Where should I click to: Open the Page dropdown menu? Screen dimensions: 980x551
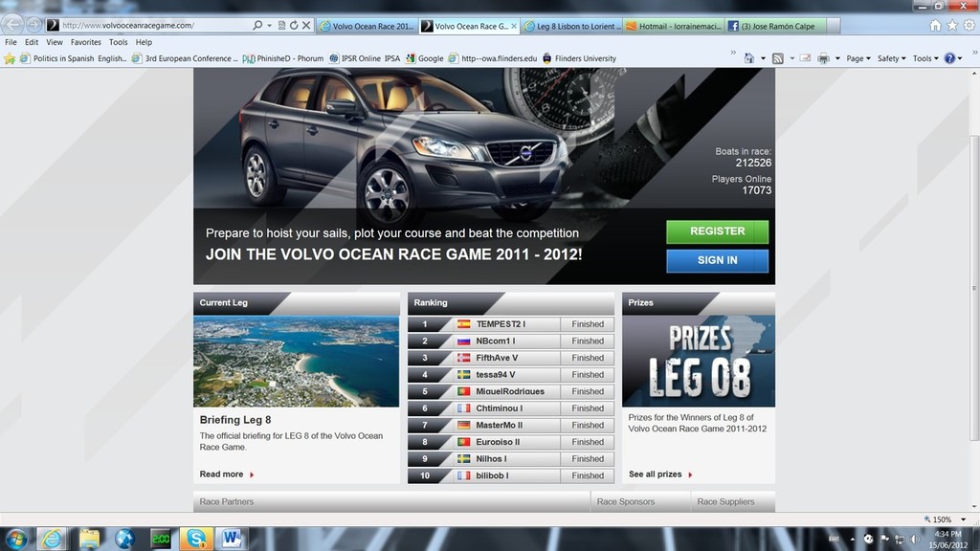tap(858, 58)
